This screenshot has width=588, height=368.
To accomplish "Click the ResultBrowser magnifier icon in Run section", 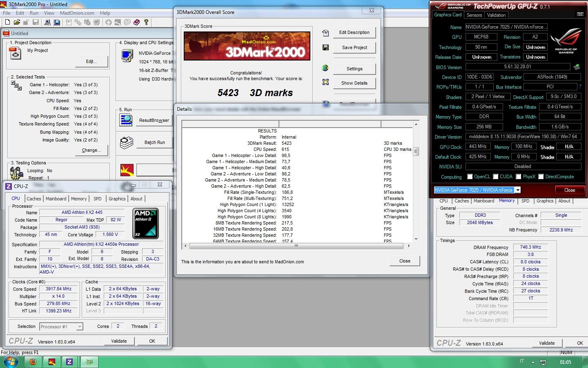I will coord(126,119).
